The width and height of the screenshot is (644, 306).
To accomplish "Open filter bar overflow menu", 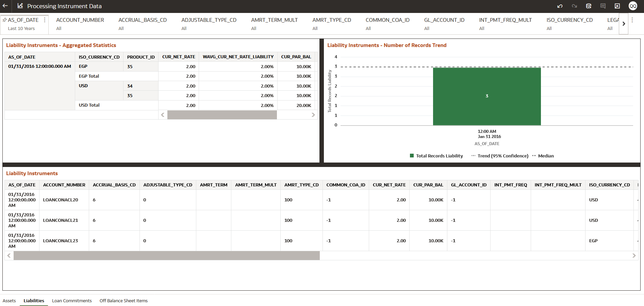I will (x=632, y=20).
